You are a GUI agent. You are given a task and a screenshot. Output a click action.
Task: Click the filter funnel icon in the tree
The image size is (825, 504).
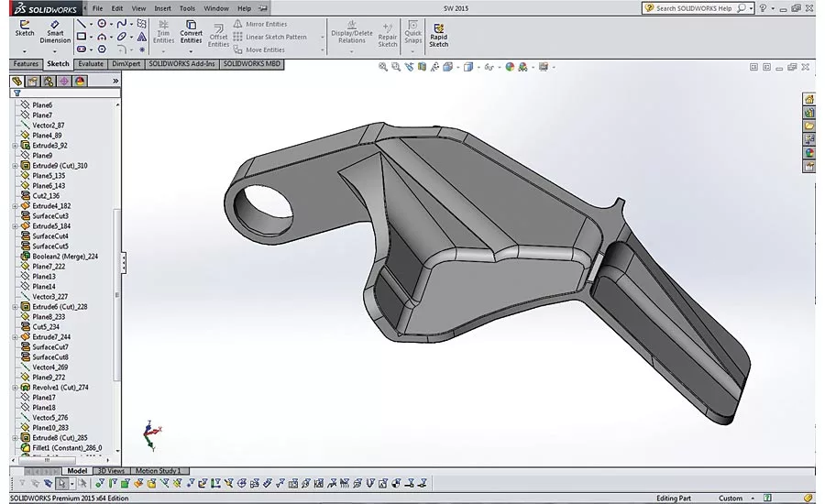pyautogui.click(x=16, y=93)
